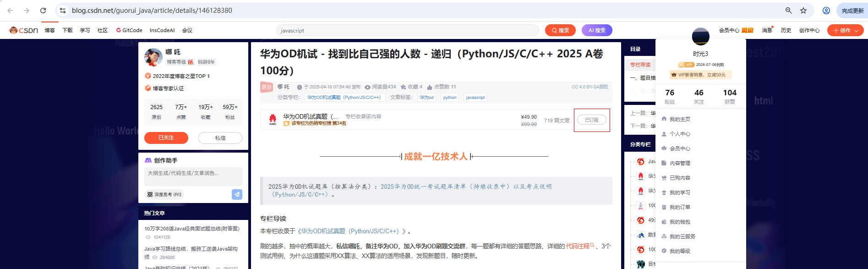Click the purple AI 搜索 button

pos(597,30)
